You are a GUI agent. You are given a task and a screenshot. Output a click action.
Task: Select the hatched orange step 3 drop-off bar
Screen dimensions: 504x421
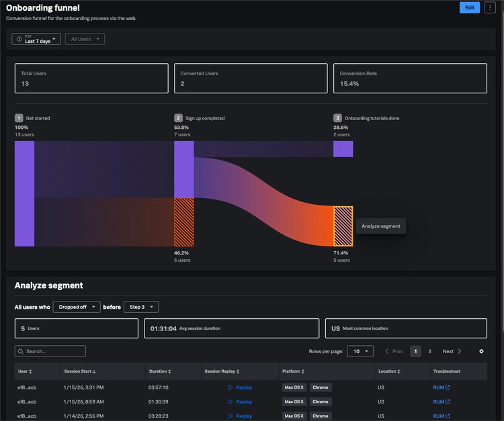(x=343, y=226)
